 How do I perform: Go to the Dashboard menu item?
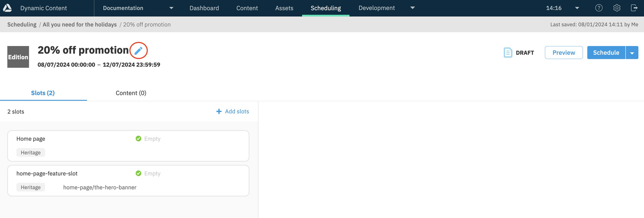pos(204,8)
